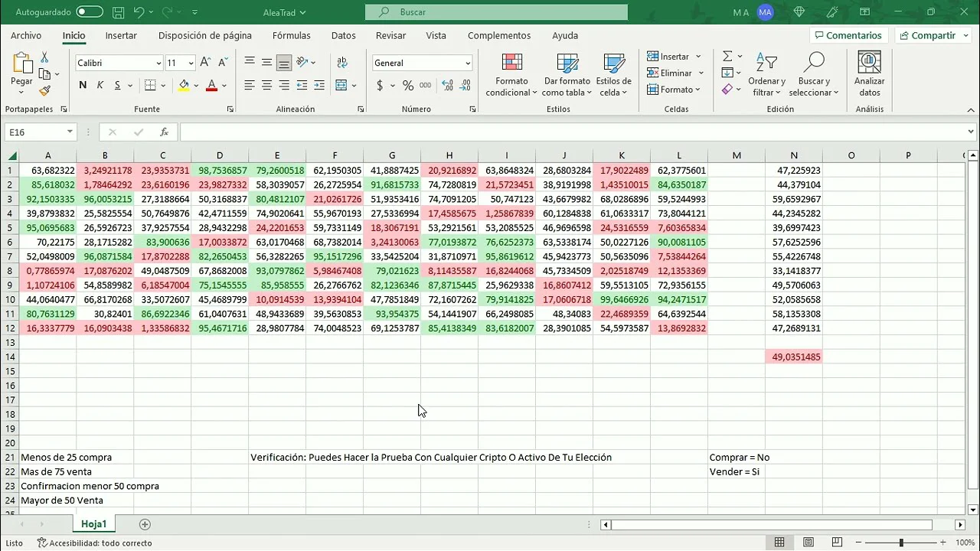
Task: Select cell N14 with value 49,0351485
Action: tap(794, 357)
